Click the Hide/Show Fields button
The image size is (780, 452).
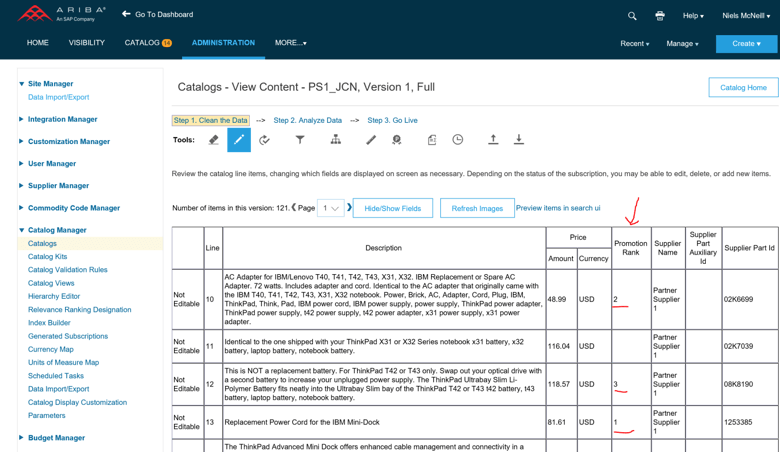point(392,208)
